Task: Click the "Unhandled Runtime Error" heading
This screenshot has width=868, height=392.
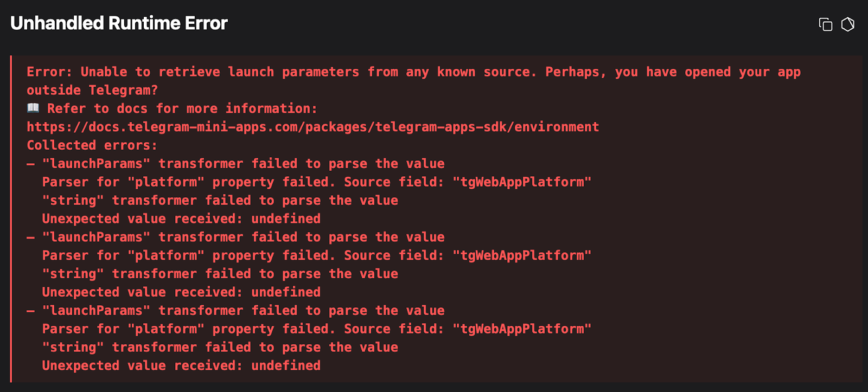Action: [119, 23]
